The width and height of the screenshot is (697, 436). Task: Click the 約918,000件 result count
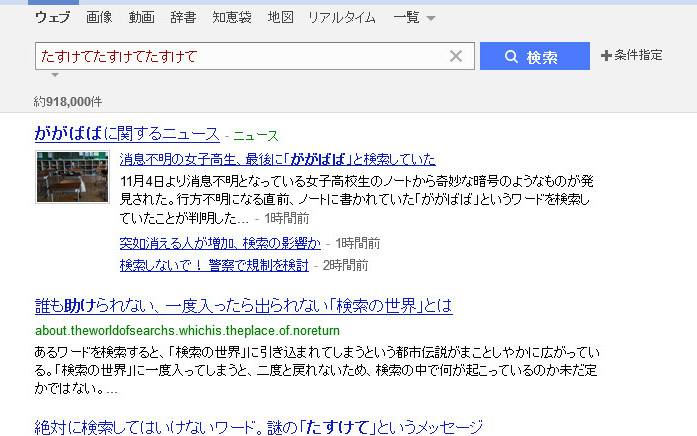coord(68,102)
